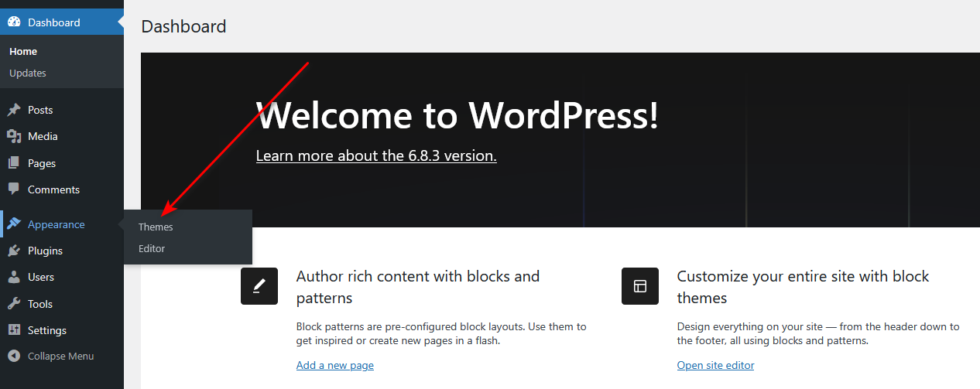Click pencil icon beside 'Author rich content'

click(259, 286)
